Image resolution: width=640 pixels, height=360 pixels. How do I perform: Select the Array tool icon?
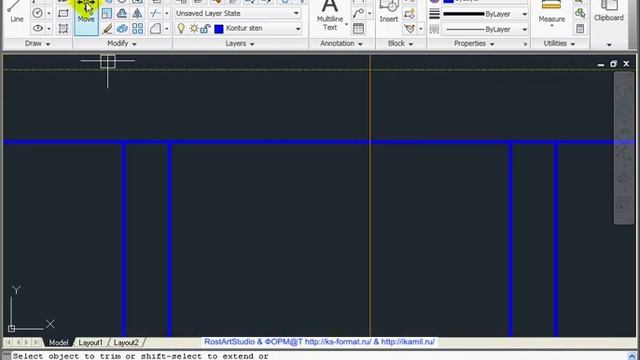pos(138,29)
